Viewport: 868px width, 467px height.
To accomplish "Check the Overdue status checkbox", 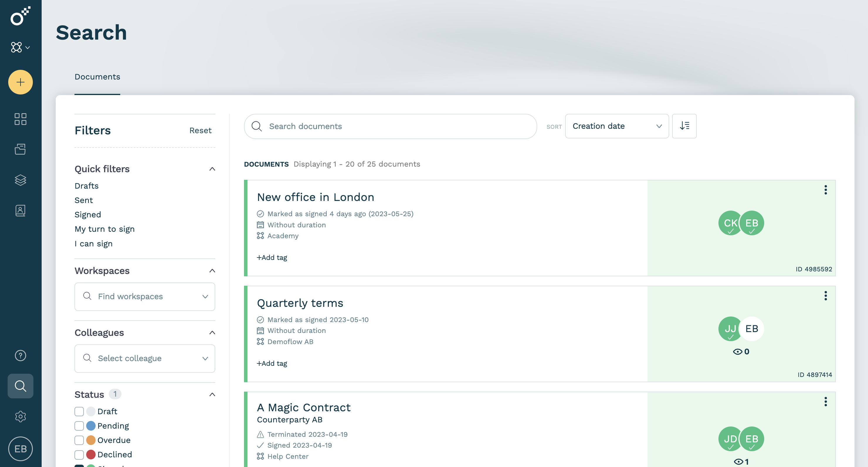I will [x=79, y=440].
